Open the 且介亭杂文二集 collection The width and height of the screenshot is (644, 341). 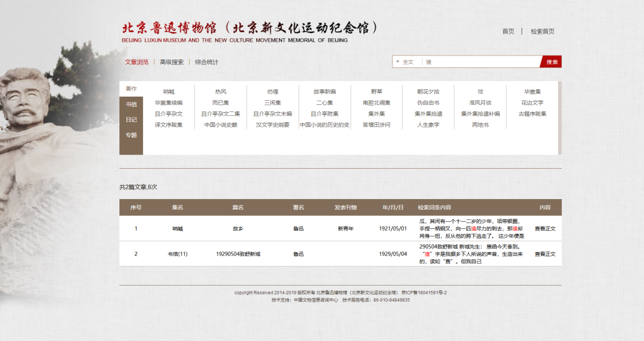[221, 114]
